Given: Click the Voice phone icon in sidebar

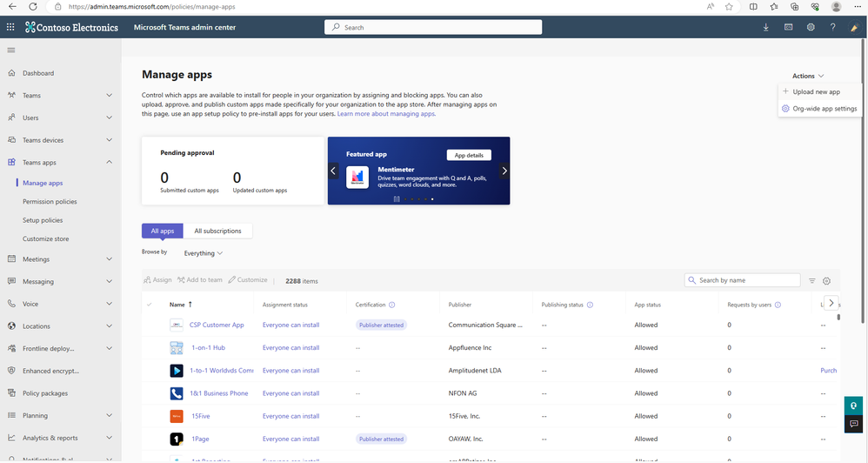Looking at the screenshot, I should [x=11, y=304].
